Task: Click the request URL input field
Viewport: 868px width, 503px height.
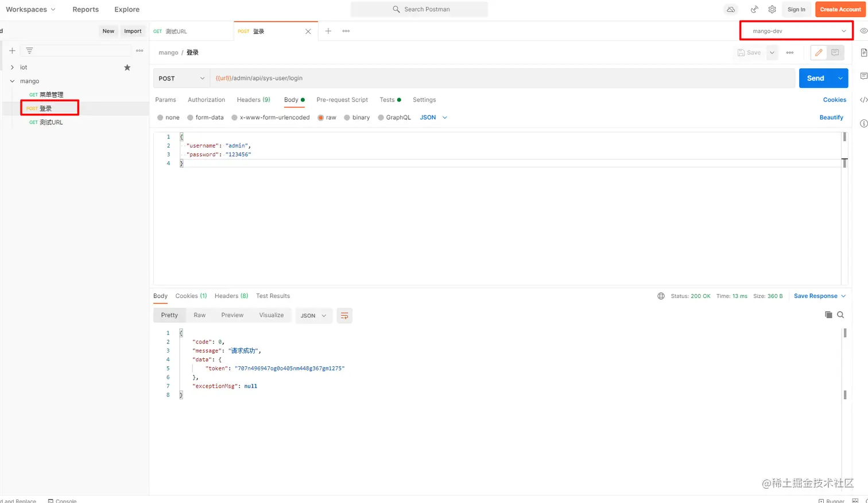Action: 502,78
